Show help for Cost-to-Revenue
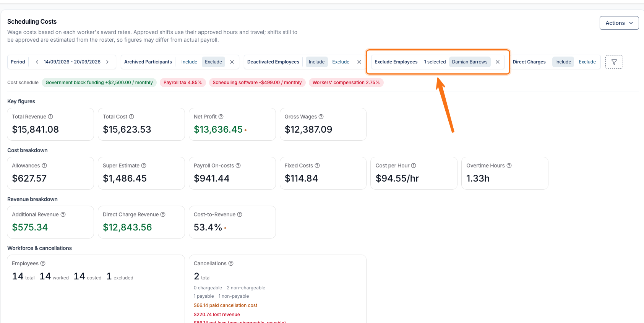Viewport: 644px width, 323px height. point(240,214)
